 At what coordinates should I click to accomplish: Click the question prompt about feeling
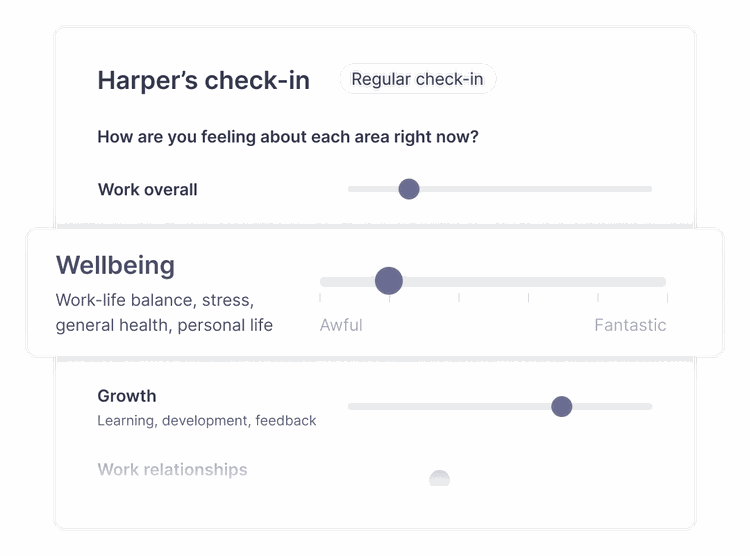287,137
